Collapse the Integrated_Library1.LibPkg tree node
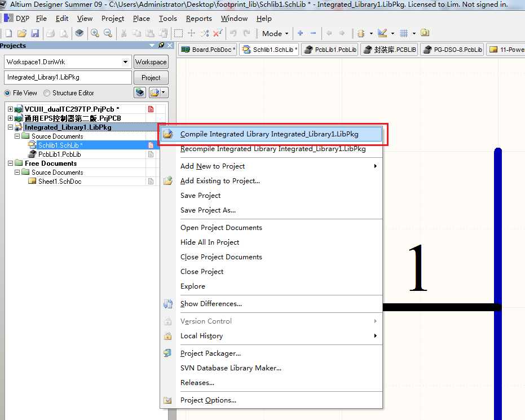Image resolution: width=525 pixels, height=420 pixels. (x=10, y=127)
